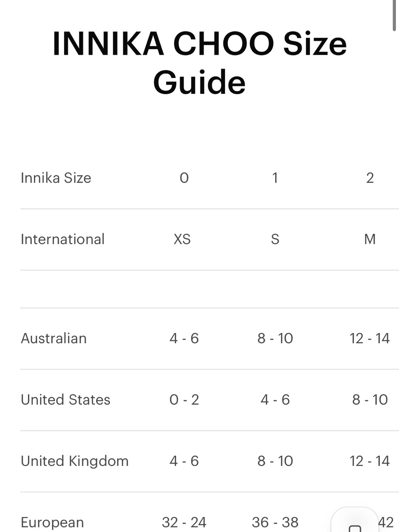This screenshot has height=532, width=399.
Task: Tap the floating chat widget button
Action: 355,520
